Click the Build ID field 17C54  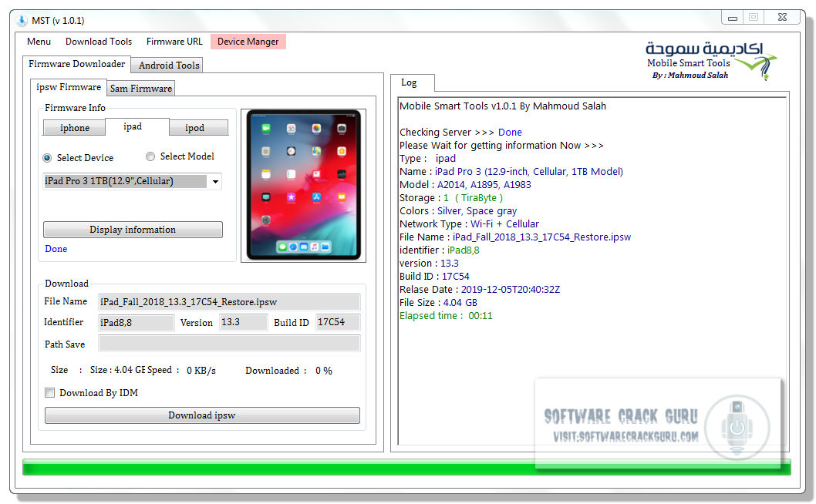point(338,322)
